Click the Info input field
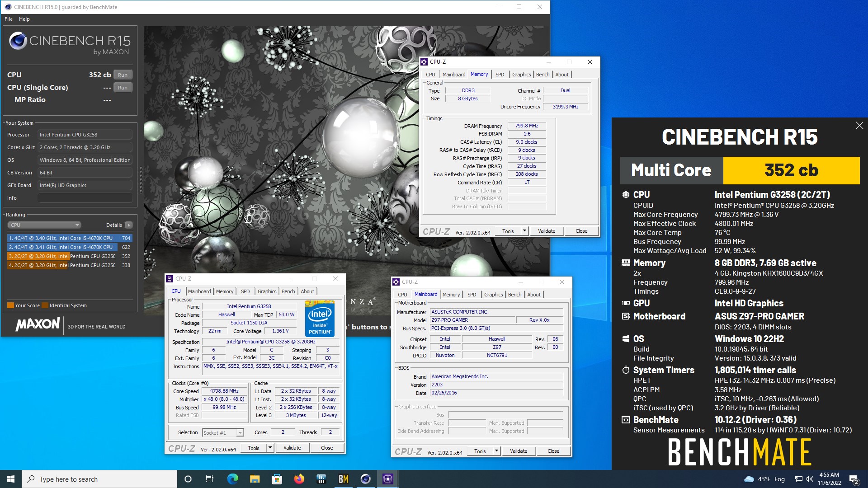Image resolution: width=868 pixels, height=488 pixels. 85,198
